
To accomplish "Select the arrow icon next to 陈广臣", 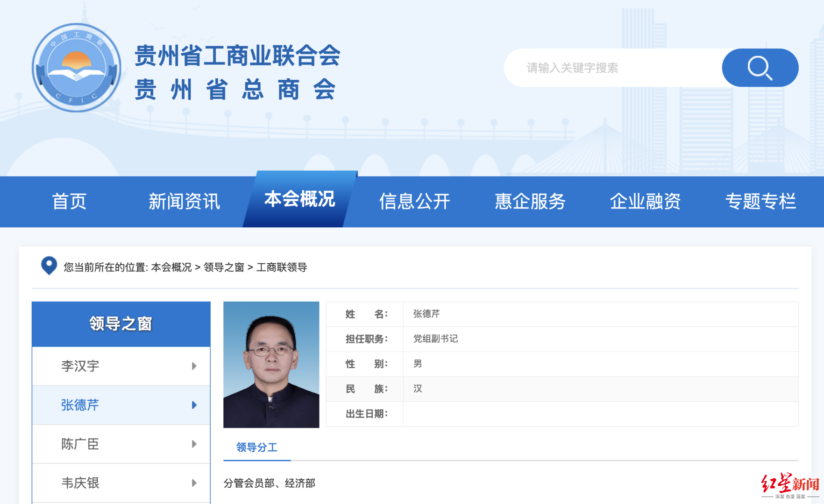I will tap(194, 444).
